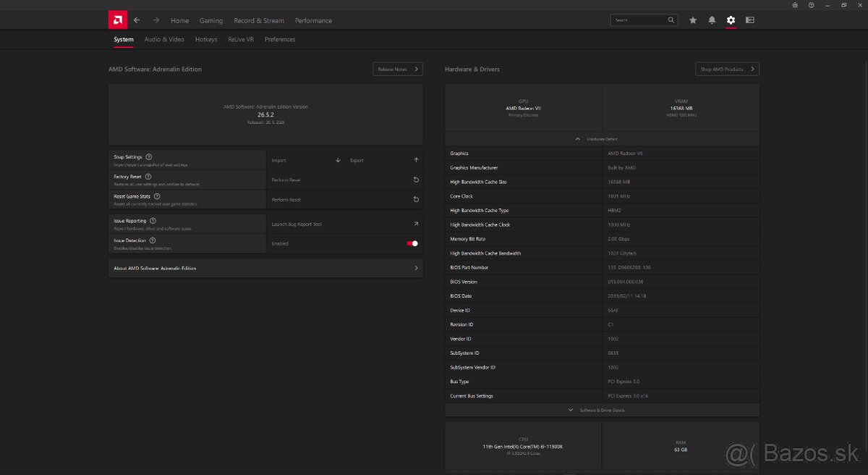Open the help question mark in title bar
Screen dimensions: 868x475
click(811, 5)
